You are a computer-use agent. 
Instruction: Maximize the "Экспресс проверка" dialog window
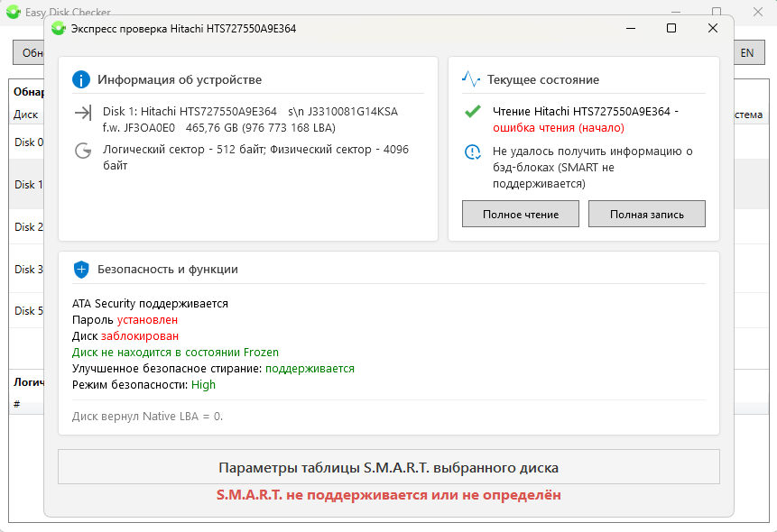pos(671,28)
